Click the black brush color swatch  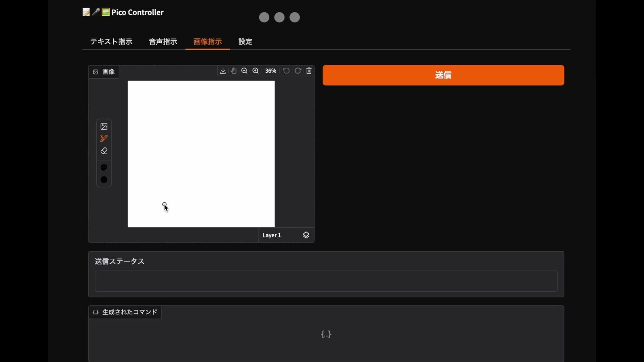point(104,180)
